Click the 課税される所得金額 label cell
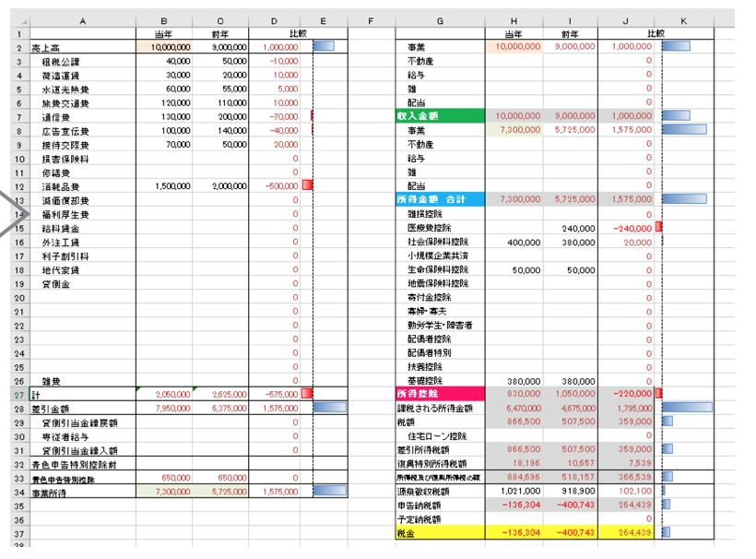Image resolution: width=756 pixels, height=559 pixels. pos(440,409)
